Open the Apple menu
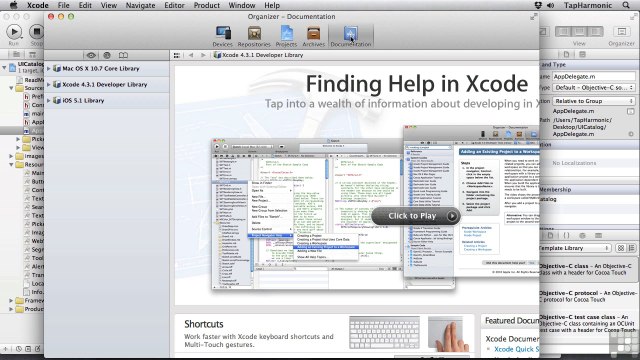The width and height of the screenshot is (640, 360). 13,5
